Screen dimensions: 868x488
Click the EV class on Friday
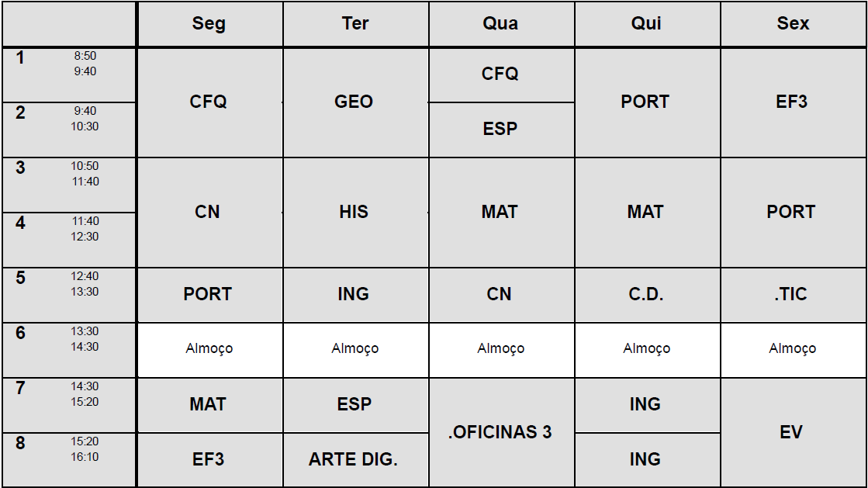[792, 432]
